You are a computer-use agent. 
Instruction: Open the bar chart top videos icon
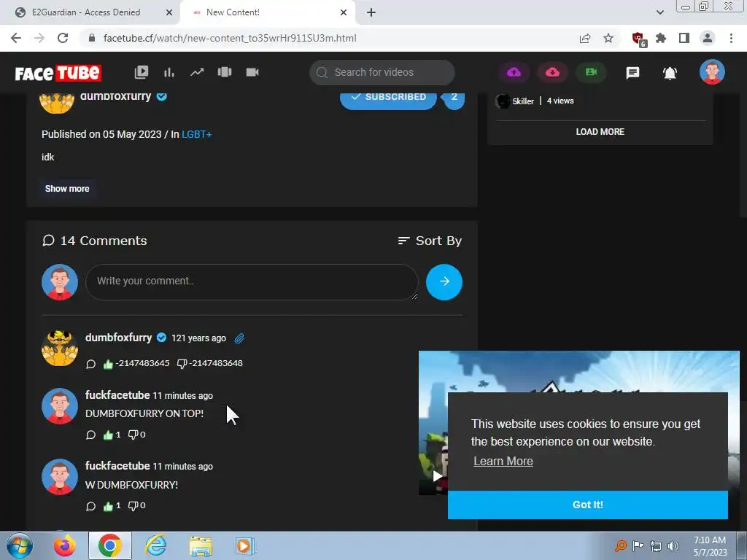(169, 72)
